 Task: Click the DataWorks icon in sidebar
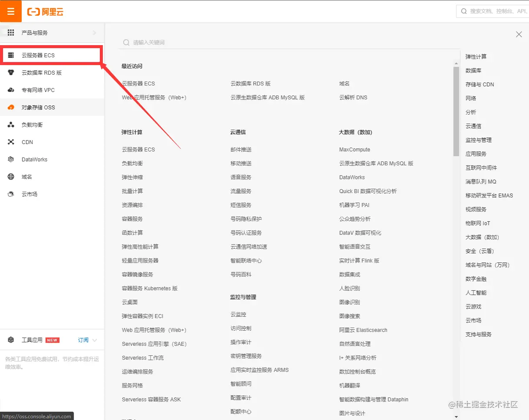click(11, 159)
